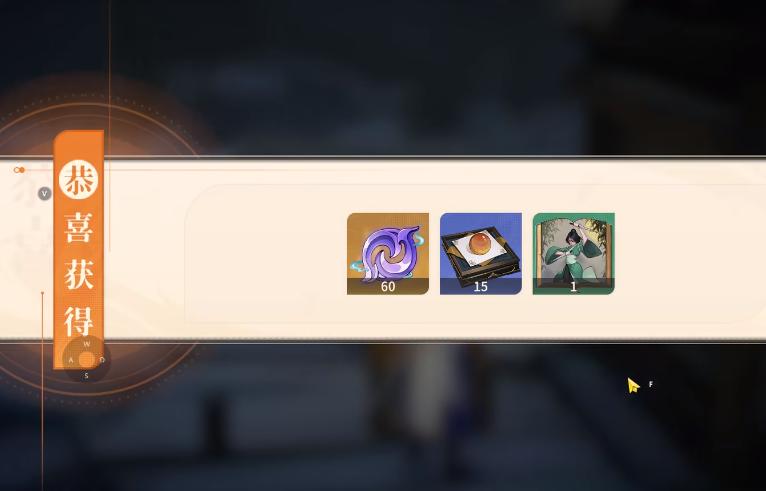Click the quantity label 15
Image resolution: width=766 pixels, height=491 pixels.
tap(481, 287)
